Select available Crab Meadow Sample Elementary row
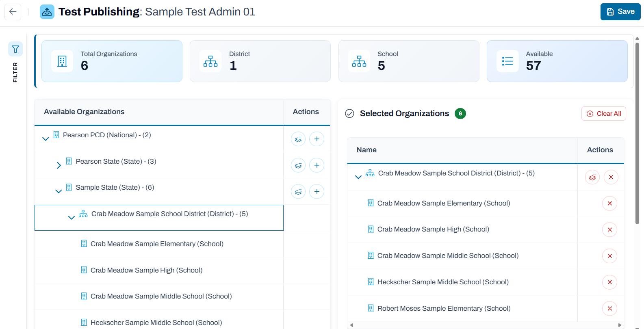Viewport: 644px width, 329px height. pos(159,244)
